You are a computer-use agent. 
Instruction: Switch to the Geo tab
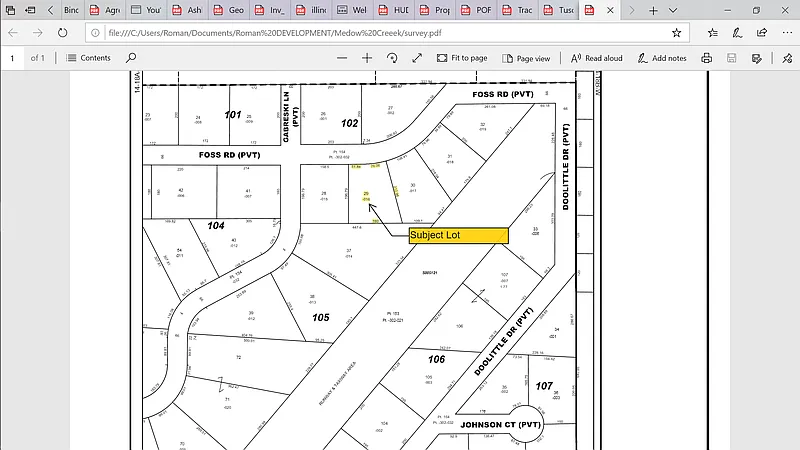click(x=231, y=10)
